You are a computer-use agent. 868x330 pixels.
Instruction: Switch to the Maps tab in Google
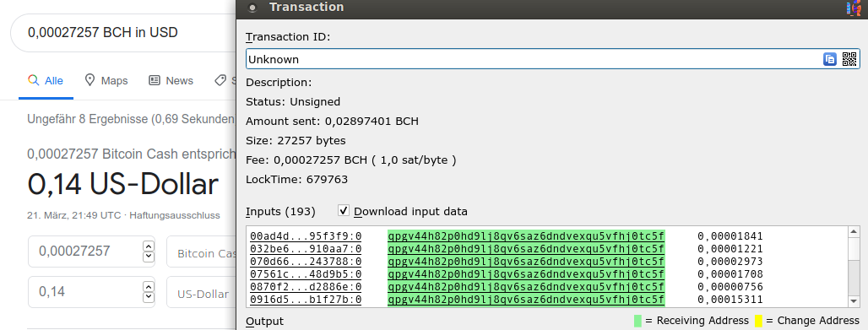106,81
